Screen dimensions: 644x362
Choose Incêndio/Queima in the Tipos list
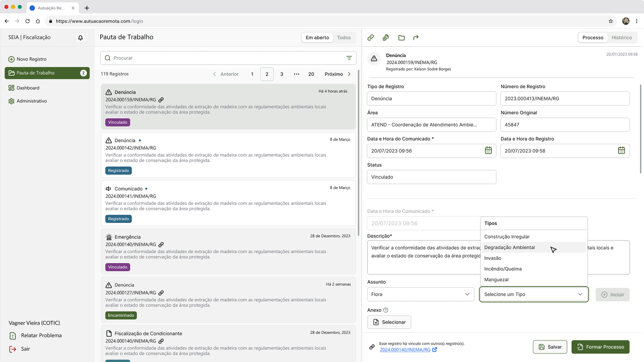coord(503,269)
